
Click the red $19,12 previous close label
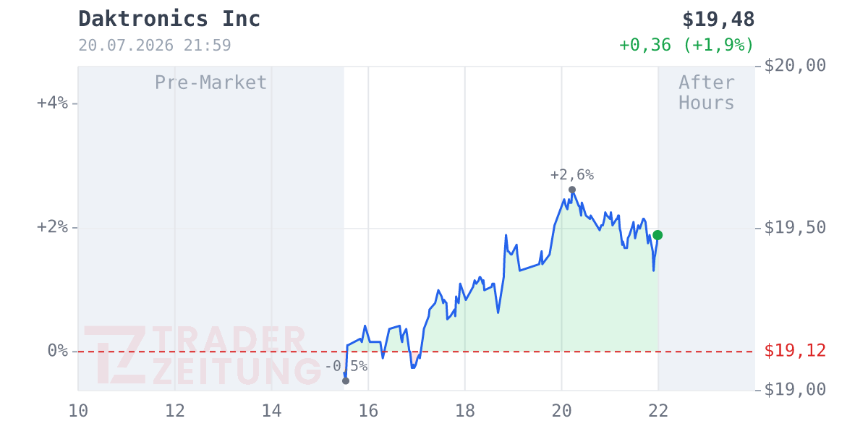(796, 352)
